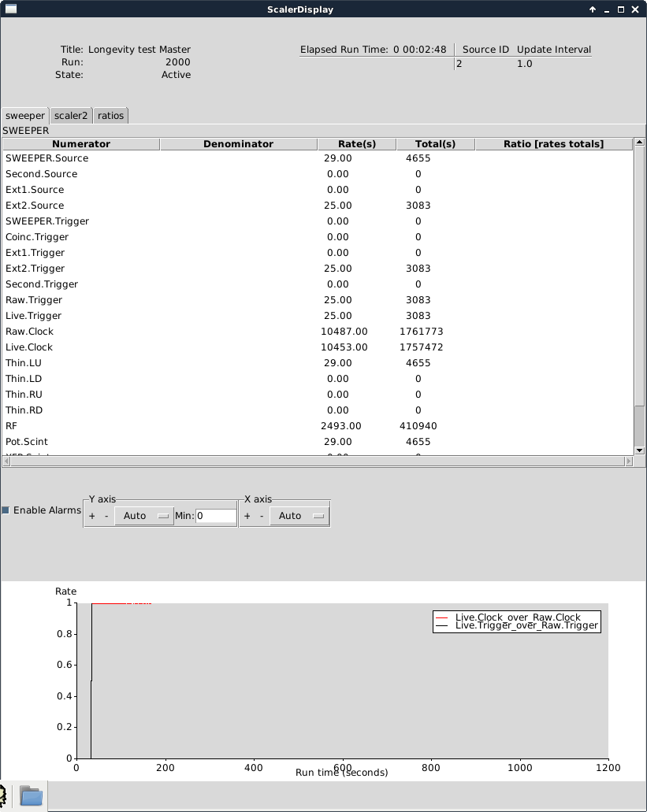Select the SWEEPER.Trigger row
This screenshot has width=647, height=812.
click(318, 221)
